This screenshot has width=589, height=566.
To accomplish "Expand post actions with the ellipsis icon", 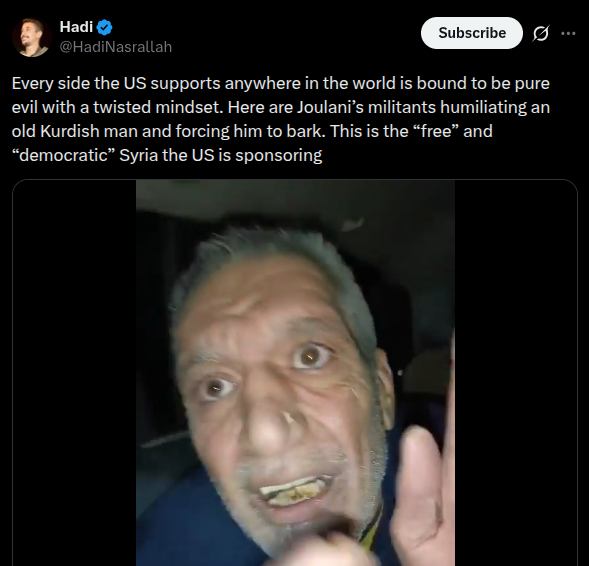I will (x=568, y=33).
